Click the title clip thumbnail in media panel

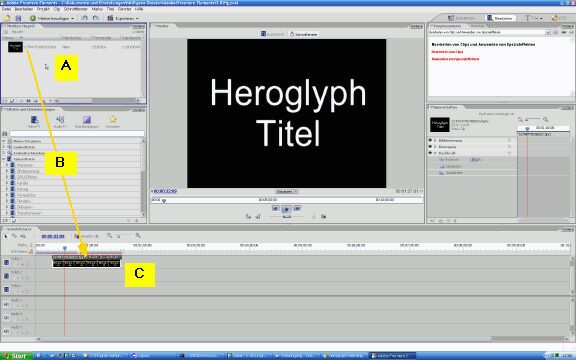[15, 47]
